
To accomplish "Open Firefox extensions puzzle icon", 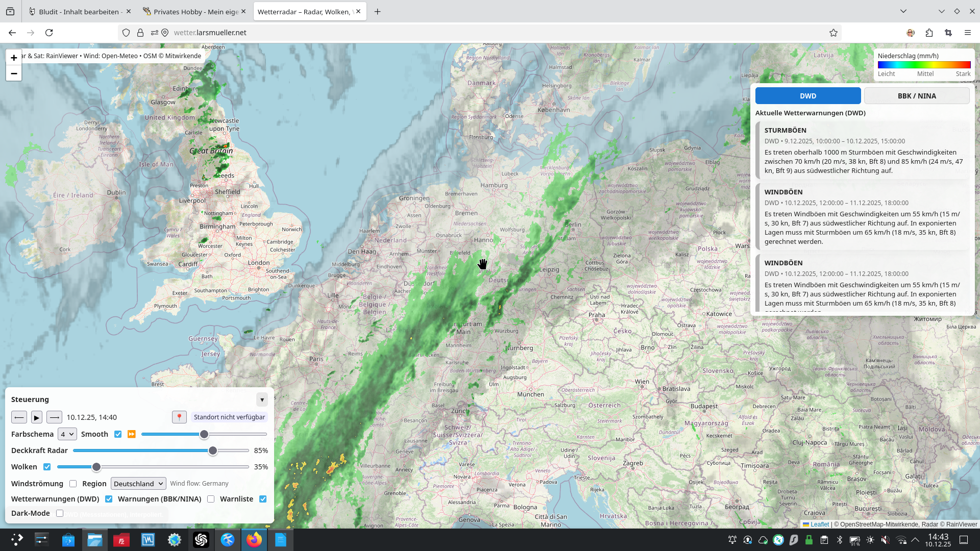I will (929, 33).
